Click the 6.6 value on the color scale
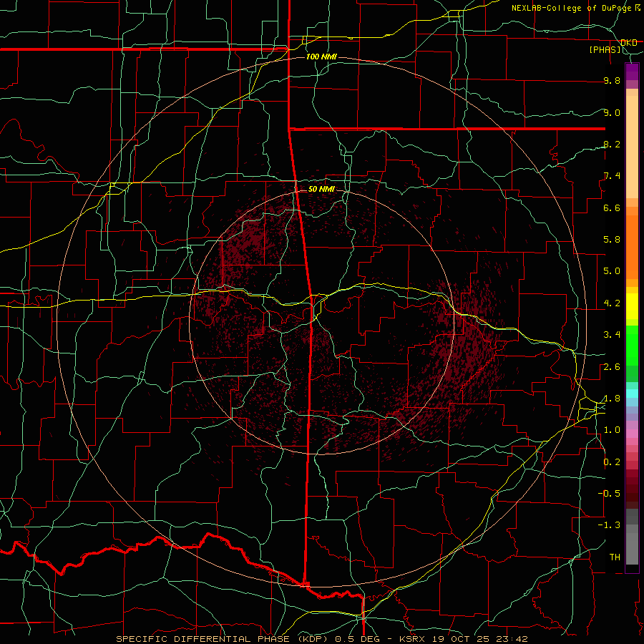This screenshot has height=644, width=644. [612, 208]
